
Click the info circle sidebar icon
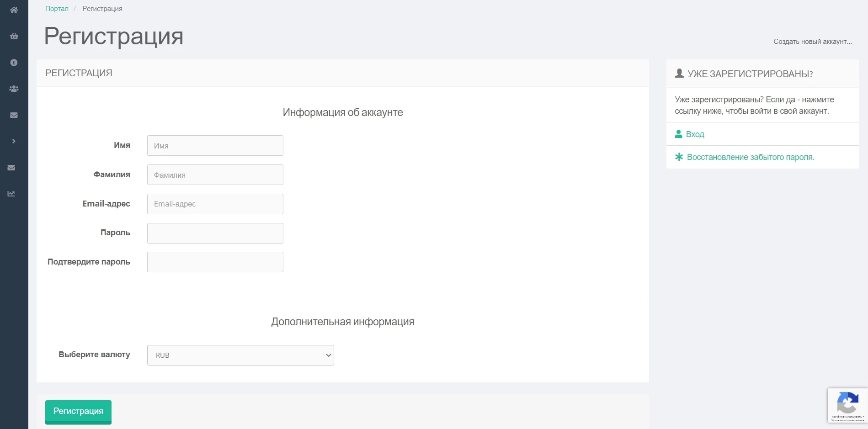[x=14, y=63]
